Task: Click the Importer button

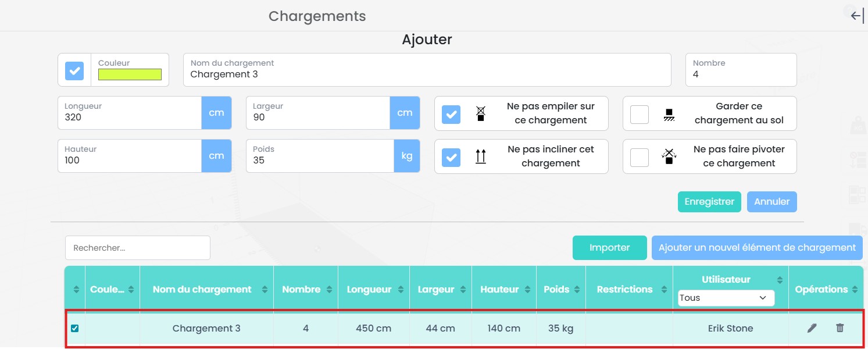Action: (x=609, y=248)
